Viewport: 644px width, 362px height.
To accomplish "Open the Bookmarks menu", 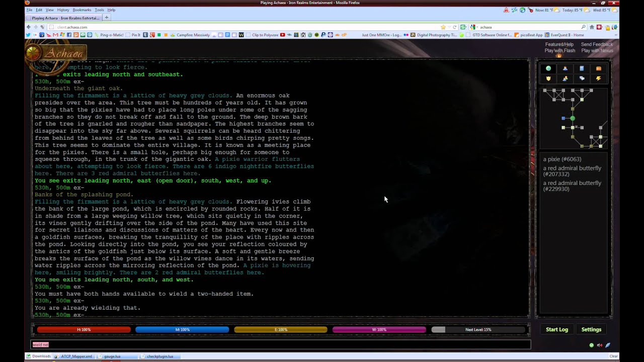I will pos(82,10).
